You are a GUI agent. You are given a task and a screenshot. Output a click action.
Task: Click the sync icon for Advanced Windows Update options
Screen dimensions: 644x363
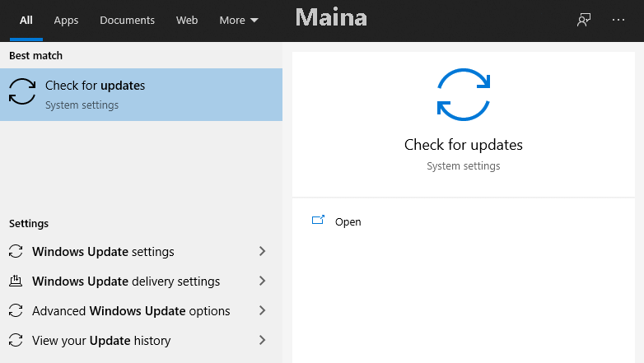pyautogui.click(x=16, y=310)
